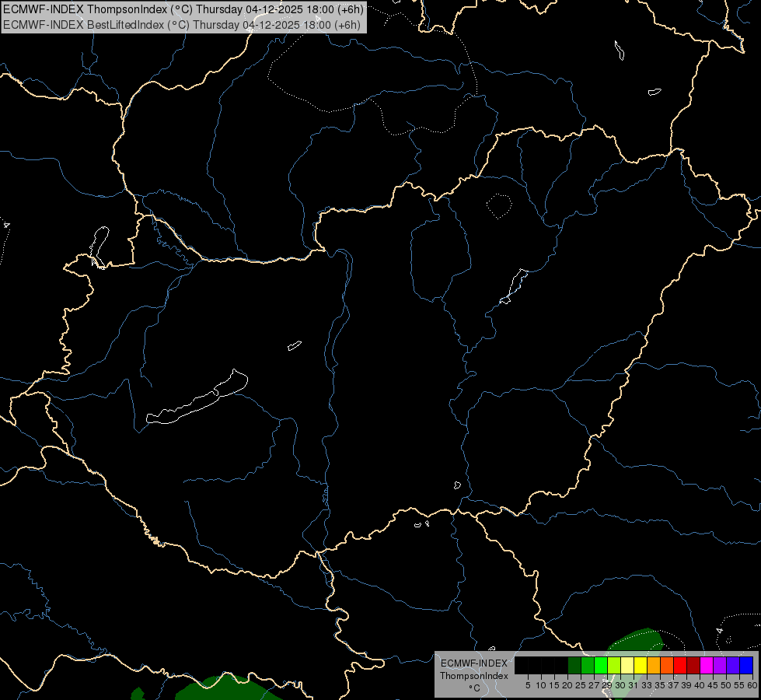761x700 pixels.
Task: Click legend tick value 20
Action: click(x=567, y=685)
